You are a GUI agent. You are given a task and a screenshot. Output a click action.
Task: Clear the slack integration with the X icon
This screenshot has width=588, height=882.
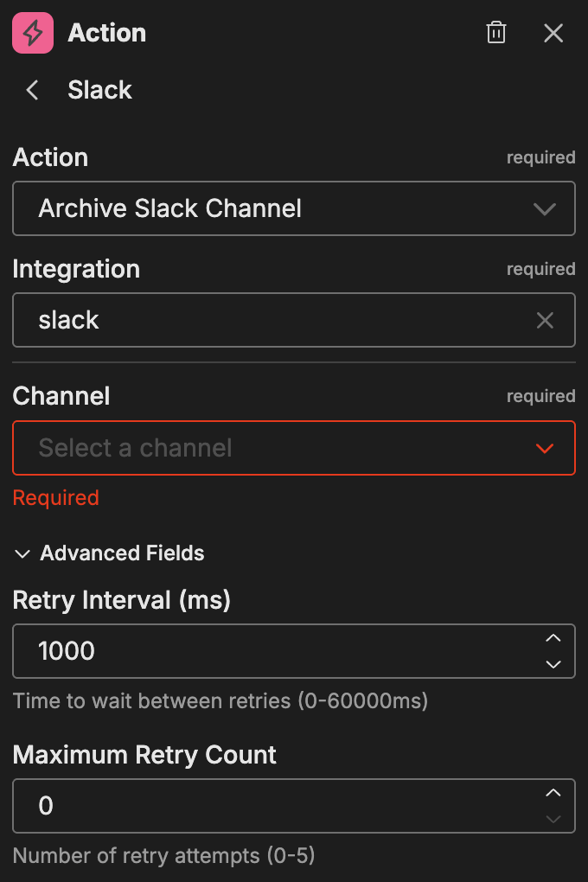545,320
